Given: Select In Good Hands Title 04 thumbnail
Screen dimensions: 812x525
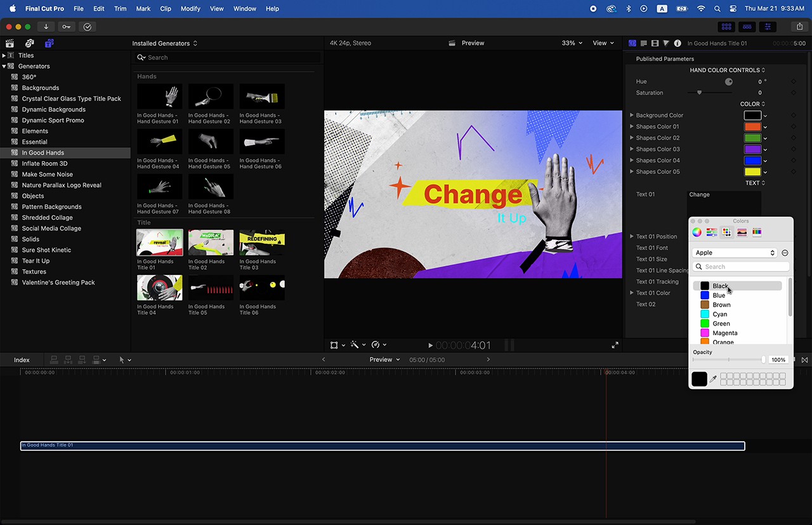Looking at the screenshot, I should coord(159,288).
